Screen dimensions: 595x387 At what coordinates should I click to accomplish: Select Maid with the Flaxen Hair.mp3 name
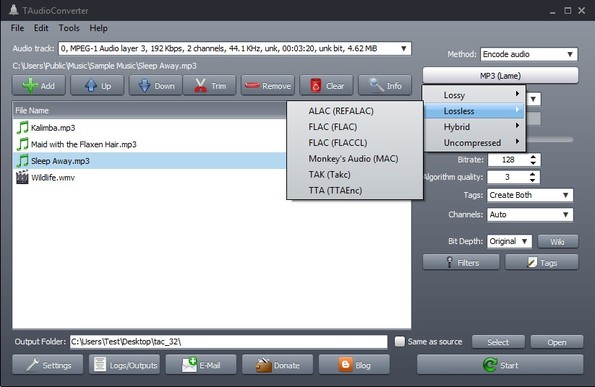[x=83, y=144]
